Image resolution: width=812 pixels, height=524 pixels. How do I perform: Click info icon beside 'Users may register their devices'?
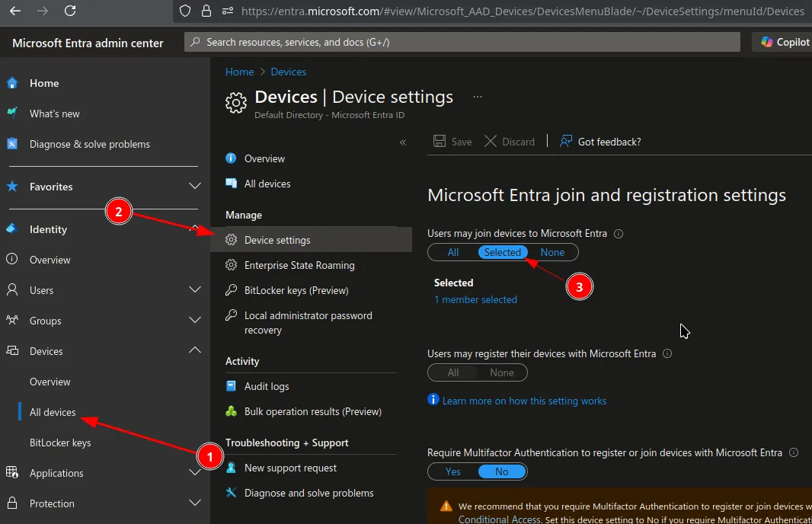[x=667, y=353]
